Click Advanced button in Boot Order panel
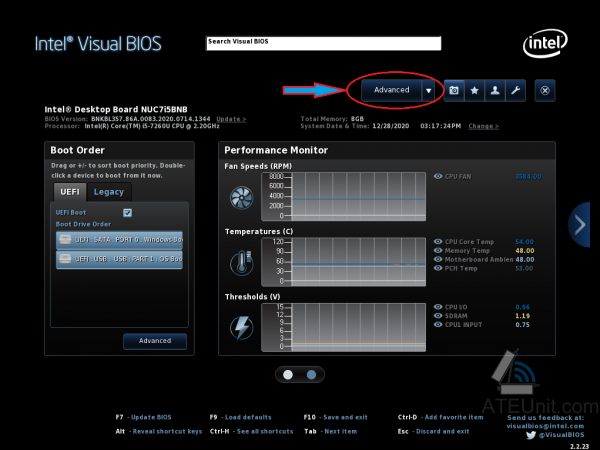The width and height of the screenshot is (600, 450). tap(155, 341)
